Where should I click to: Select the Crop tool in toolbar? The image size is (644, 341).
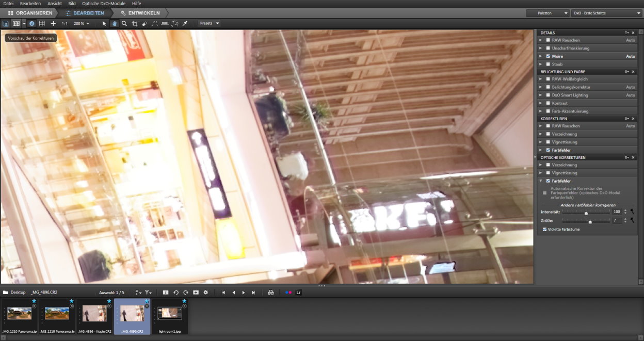[x=134, y=24]
